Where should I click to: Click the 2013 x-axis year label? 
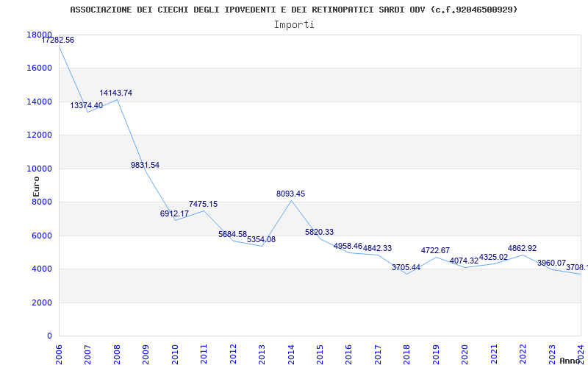point(262,354)
